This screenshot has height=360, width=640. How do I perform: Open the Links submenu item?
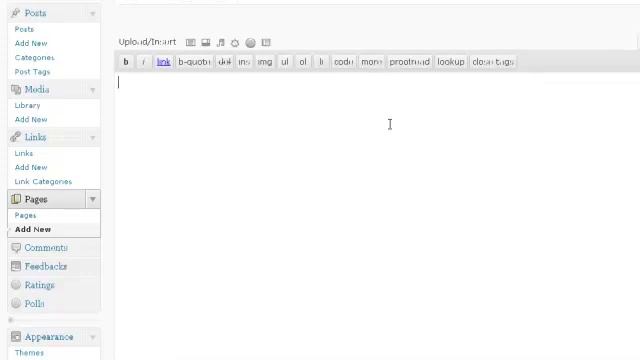tap(24, 153)
